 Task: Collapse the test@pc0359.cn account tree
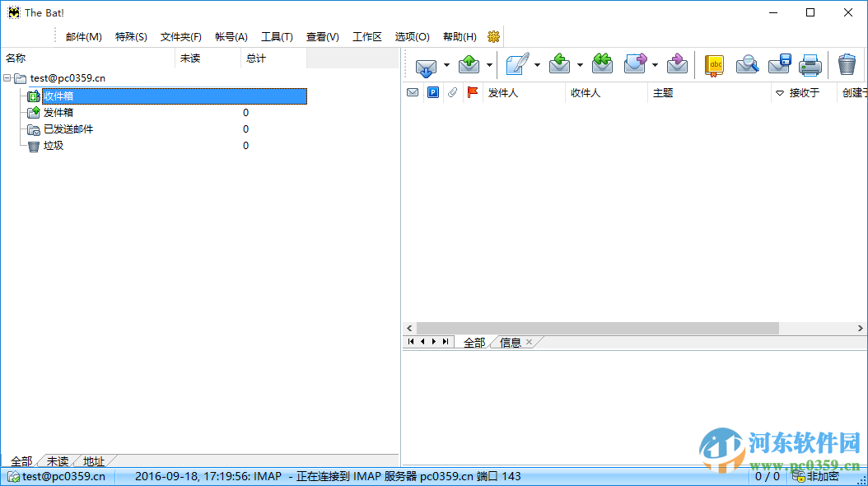coord(7,77)
